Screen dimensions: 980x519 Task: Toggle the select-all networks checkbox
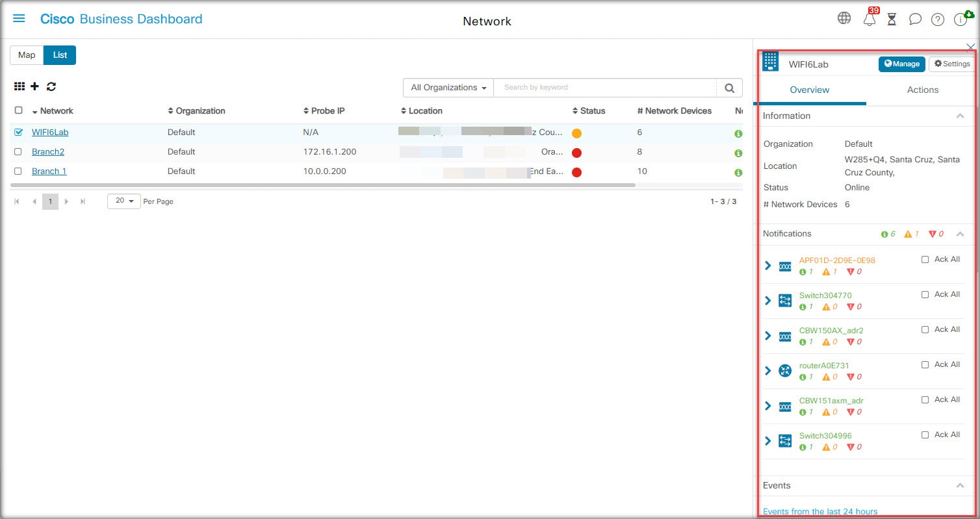coord(18,110)
